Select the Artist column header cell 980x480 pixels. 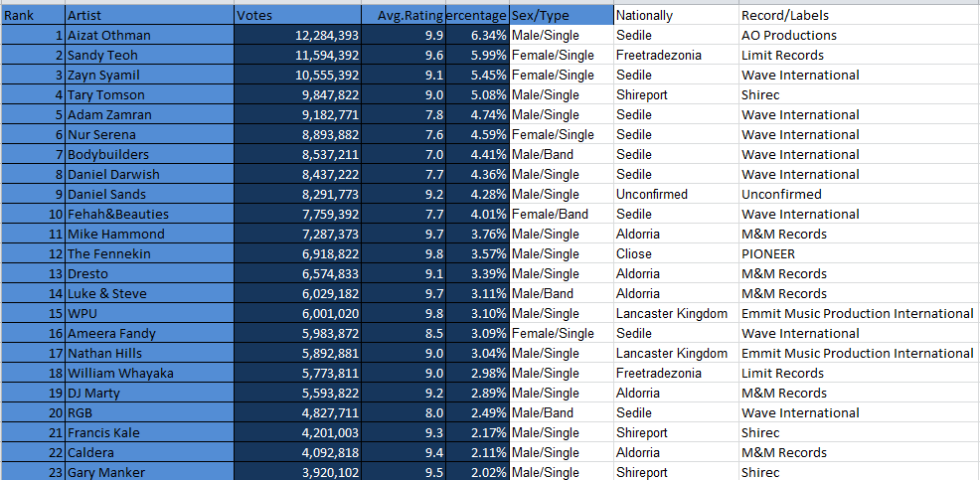point(150,15)
